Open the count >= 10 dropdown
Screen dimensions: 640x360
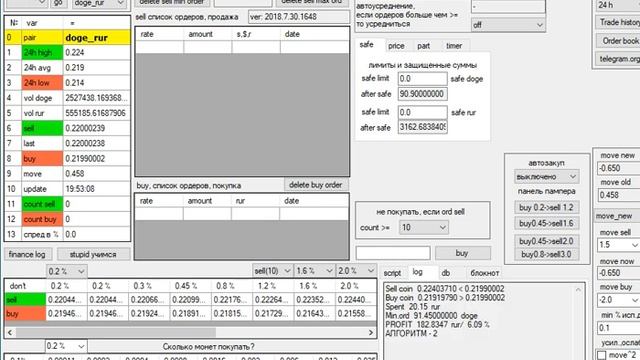tap(424, 227)
